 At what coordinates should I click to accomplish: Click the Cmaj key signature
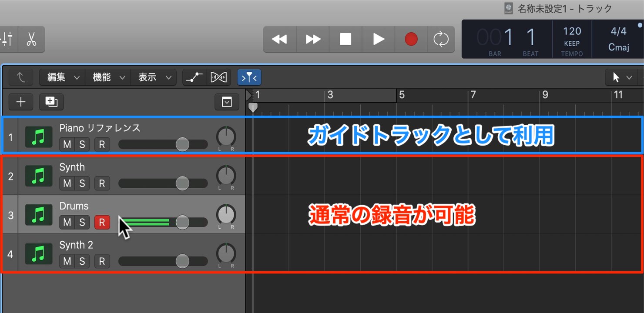click(x=619, y=47)
